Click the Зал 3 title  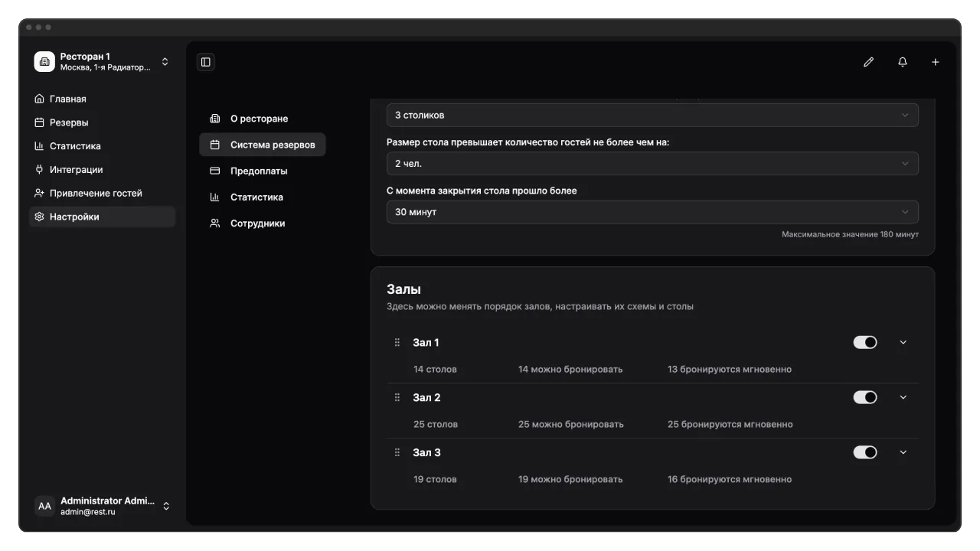tap(426, 453)
